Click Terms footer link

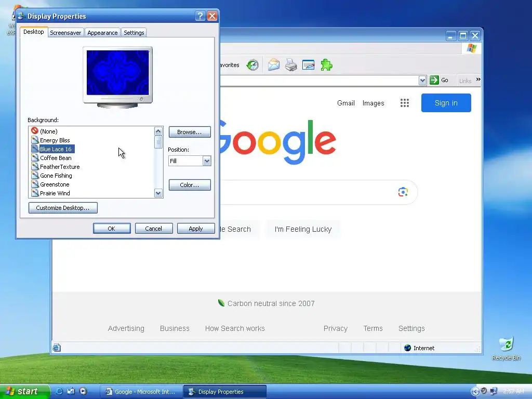[373, 328]
